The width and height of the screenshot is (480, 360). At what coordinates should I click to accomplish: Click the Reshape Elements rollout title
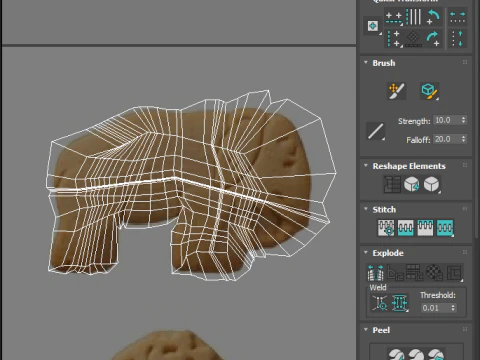pos(409,166)
